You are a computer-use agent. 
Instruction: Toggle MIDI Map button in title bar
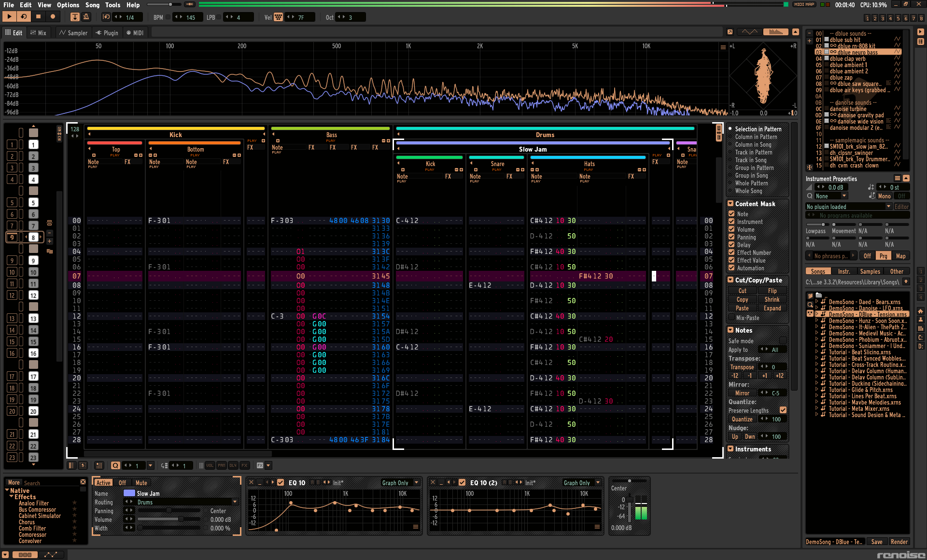point(804,4)
